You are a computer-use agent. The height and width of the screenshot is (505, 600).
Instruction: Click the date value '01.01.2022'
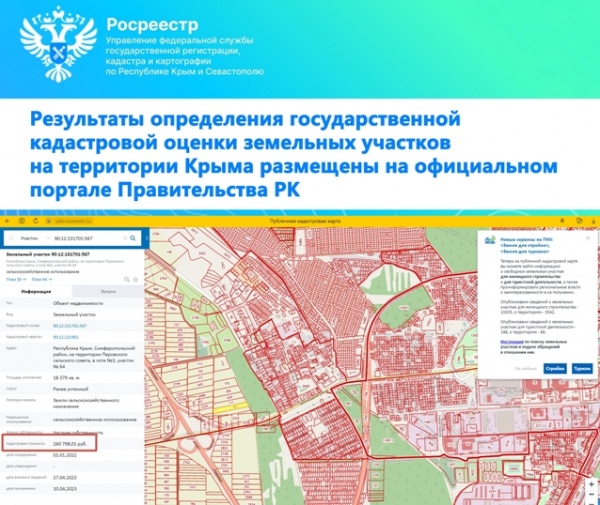coord(65,455)
